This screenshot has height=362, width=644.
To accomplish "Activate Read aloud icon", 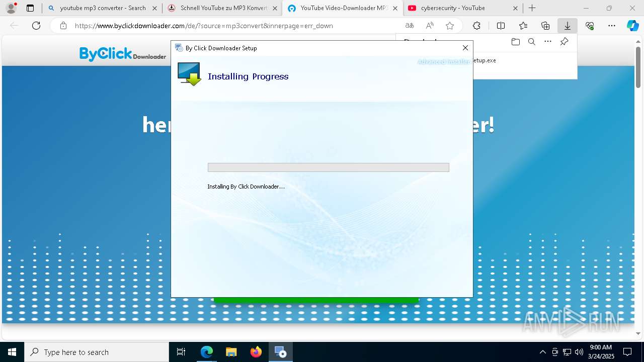I will click(430, 26).
